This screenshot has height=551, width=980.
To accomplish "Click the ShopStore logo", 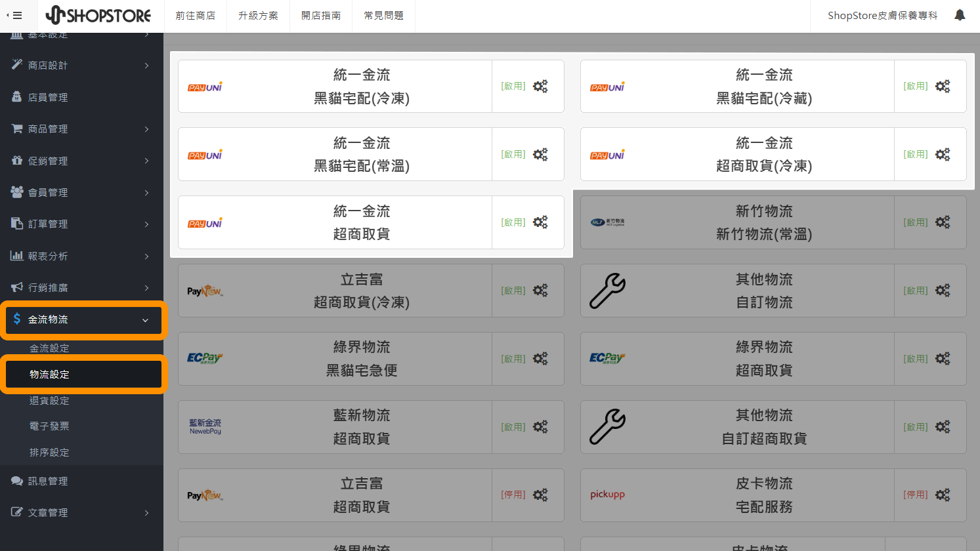I will pos(98,15).
